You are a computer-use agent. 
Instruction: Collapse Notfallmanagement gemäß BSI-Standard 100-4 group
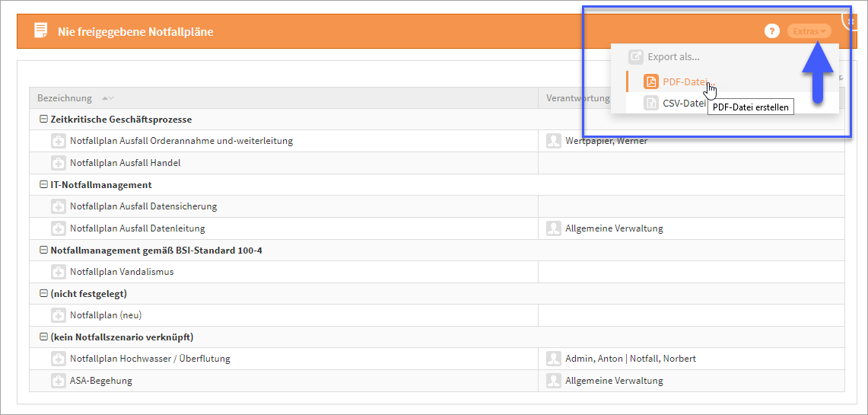tap(43, 251)
